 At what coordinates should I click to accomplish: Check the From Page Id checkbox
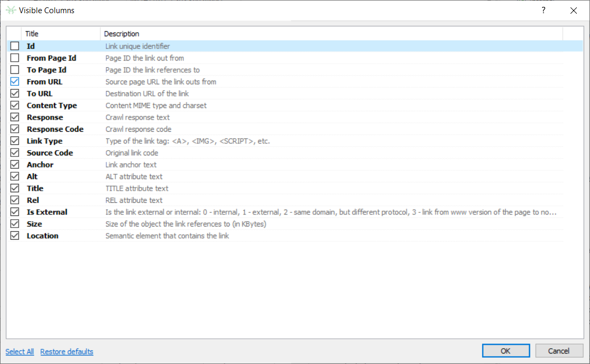coord(15,58)
